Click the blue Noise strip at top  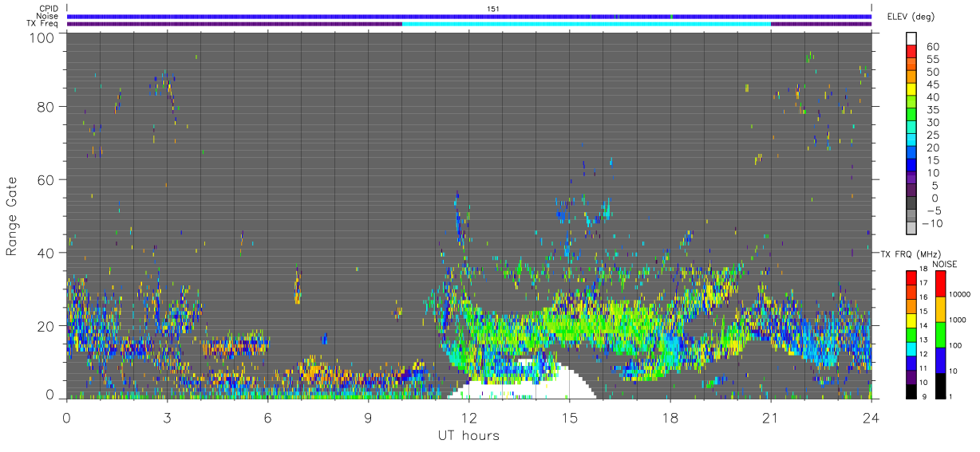(469, 17)
